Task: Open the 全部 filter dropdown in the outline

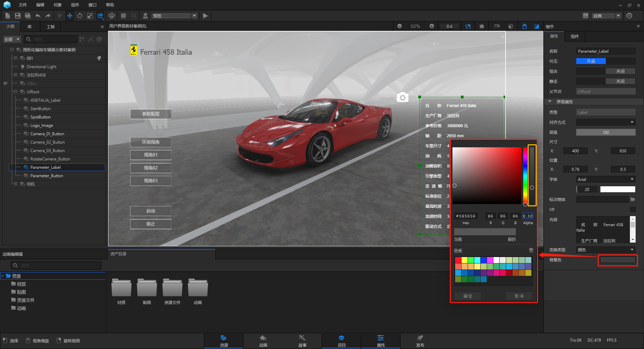Action: pos(12,39)
